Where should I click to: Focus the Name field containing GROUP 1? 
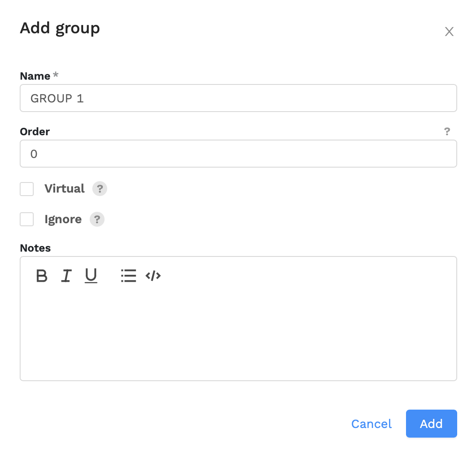[238, 98]
